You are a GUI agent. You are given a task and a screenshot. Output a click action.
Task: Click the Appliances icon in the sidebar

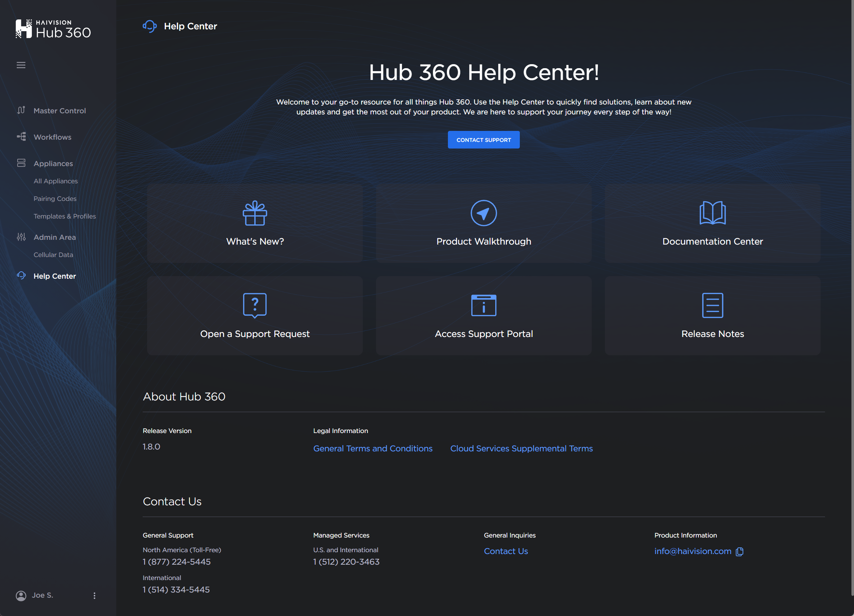(21, 163)
